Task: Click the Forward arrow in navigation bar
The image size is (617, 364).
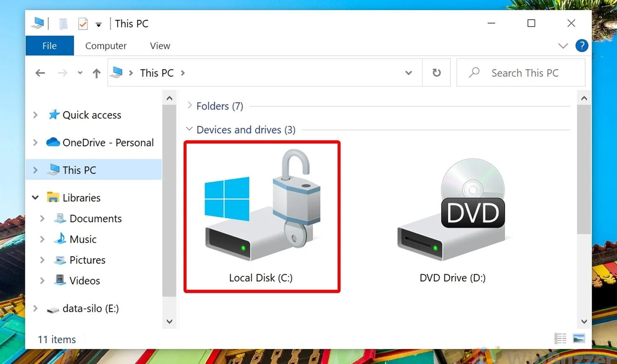Action: 63,73
